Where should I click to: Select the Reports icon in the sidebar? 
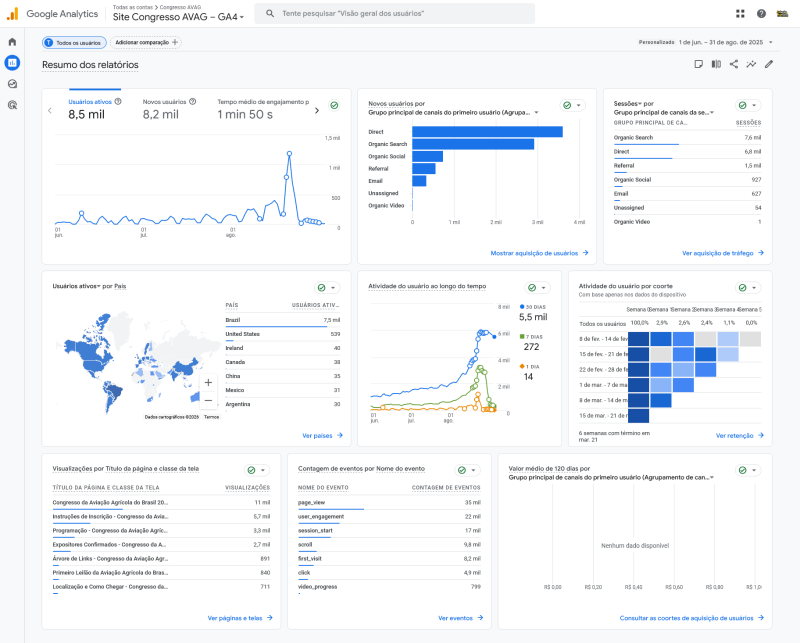point(12,62)
